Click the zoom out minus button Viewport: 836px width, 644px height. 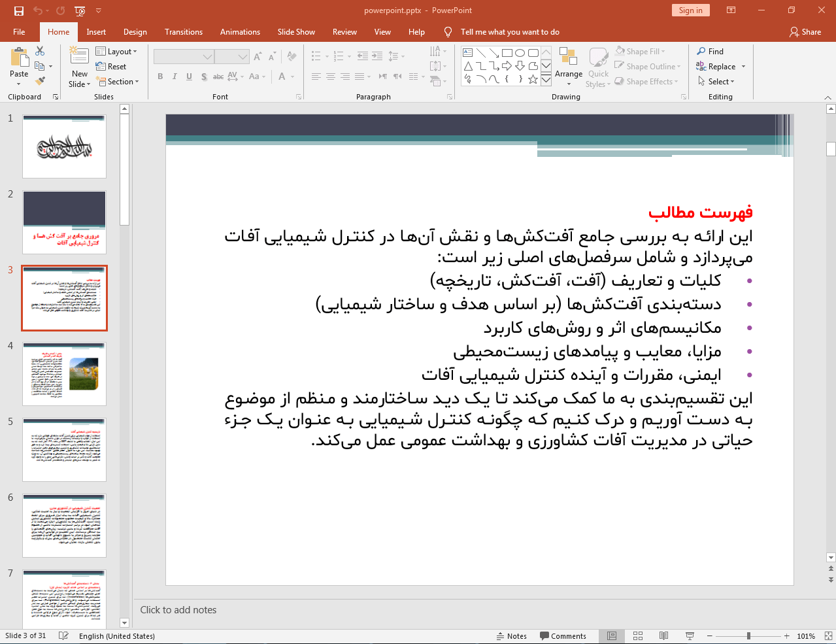click(711, 636)
